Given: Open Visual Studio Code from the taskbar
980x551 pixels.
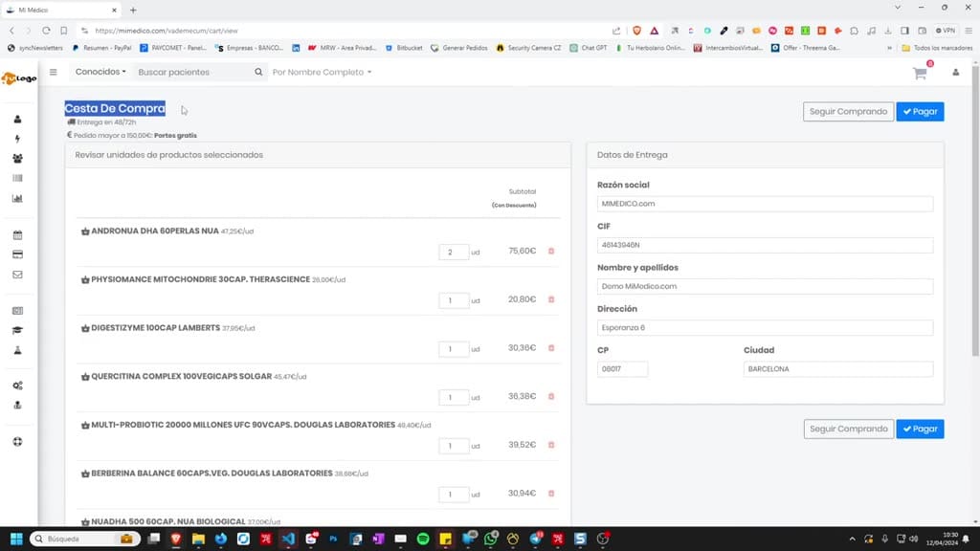Looking at the screenshot, I should point(288,539).
